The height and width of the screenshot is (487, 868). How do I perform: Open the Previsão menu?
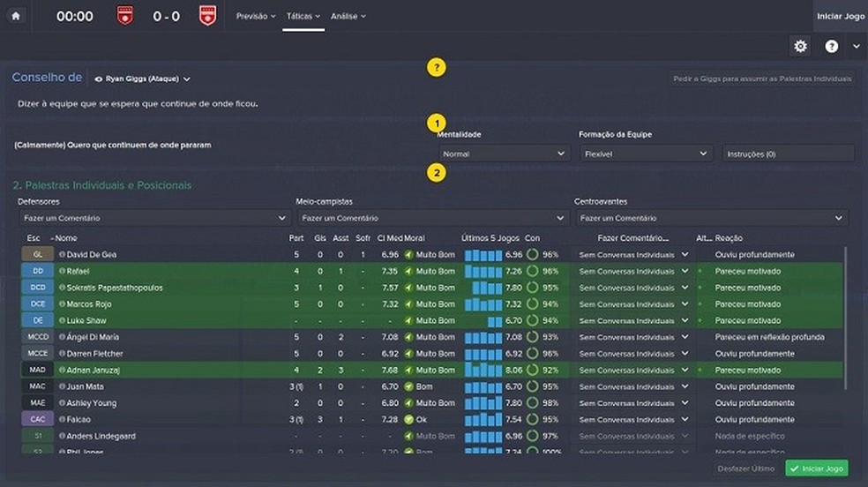(x=256, y=16)
